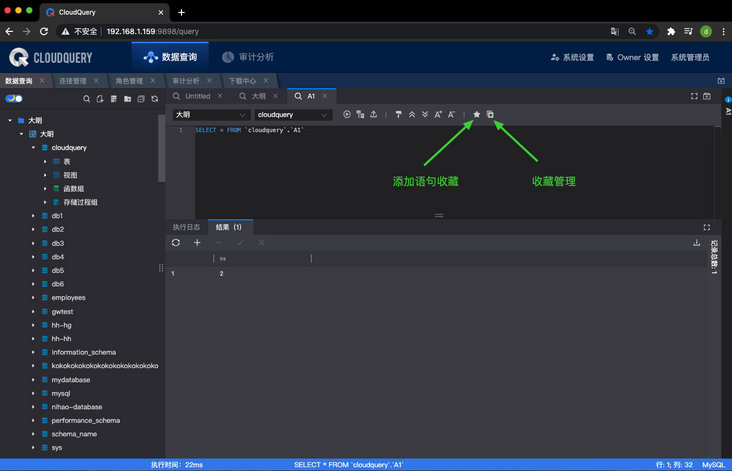The image size is (732, 471).
Task: Click Owner 设置 in the header
Action: pyautogui.click(x=632, y=57)
